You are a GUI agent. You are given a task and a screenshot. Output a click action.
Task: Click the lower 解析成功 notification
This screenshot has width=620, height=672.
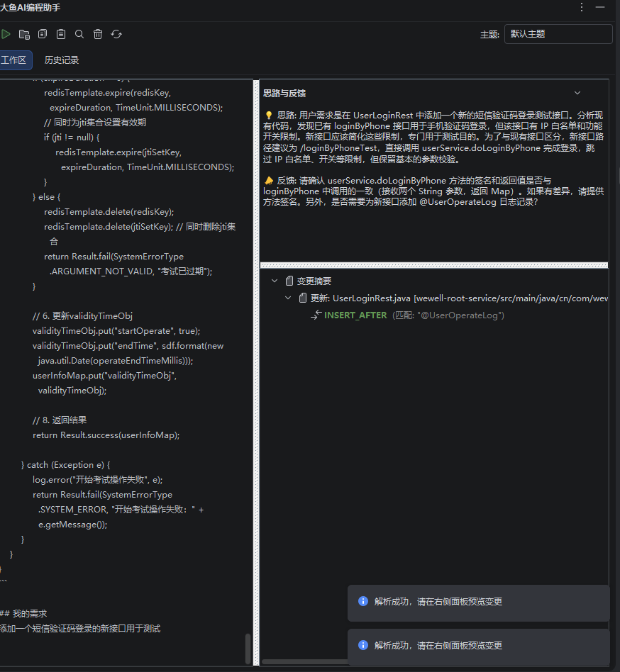click(478, 646)
